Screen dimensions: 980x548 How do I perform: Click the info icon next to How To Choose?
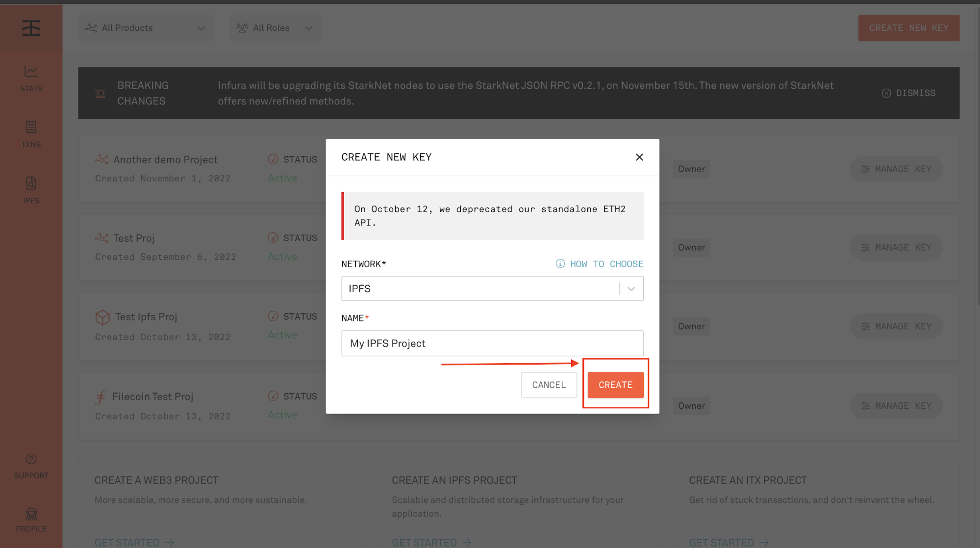[560, 264]
